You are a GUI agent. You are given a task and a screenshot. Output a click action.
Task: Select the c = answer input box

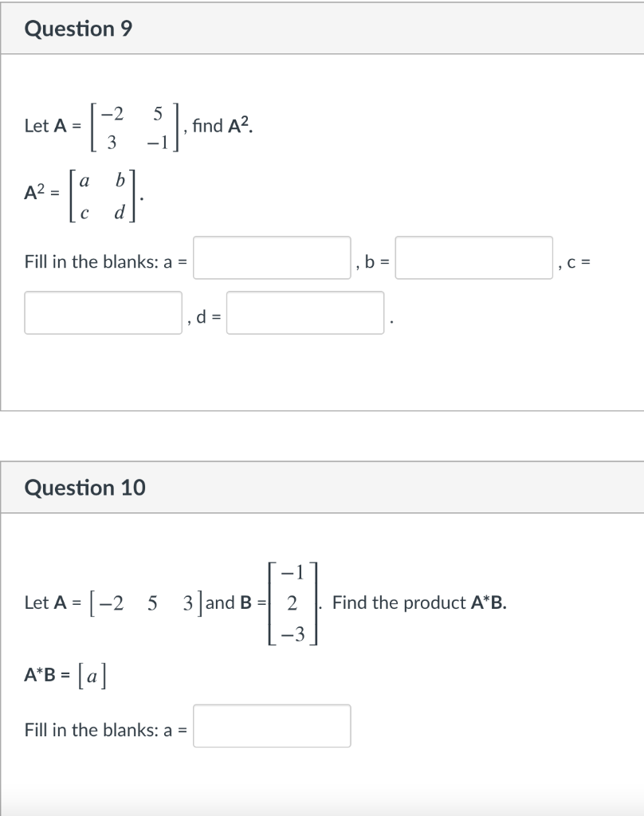[x=103, y=312]
